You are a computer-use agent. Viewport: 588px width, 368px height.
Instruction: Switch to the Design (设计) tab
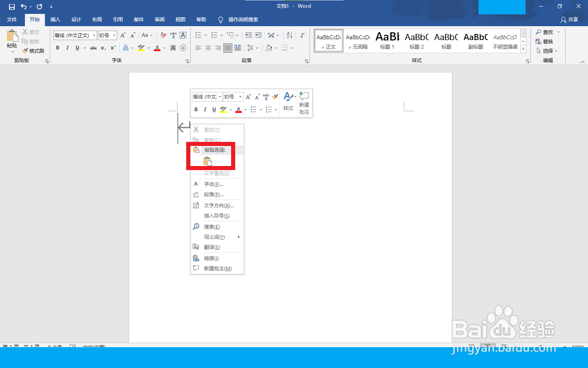point(76,20)
